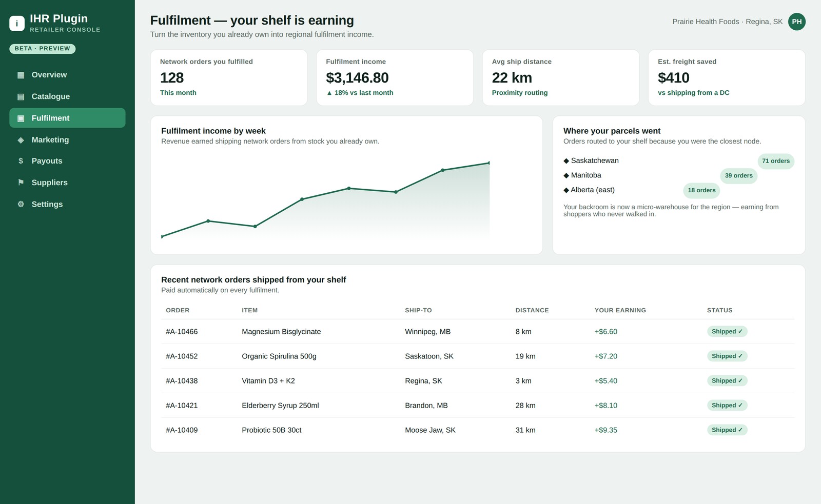Click the DISTANCE column header

coord(532,310)
